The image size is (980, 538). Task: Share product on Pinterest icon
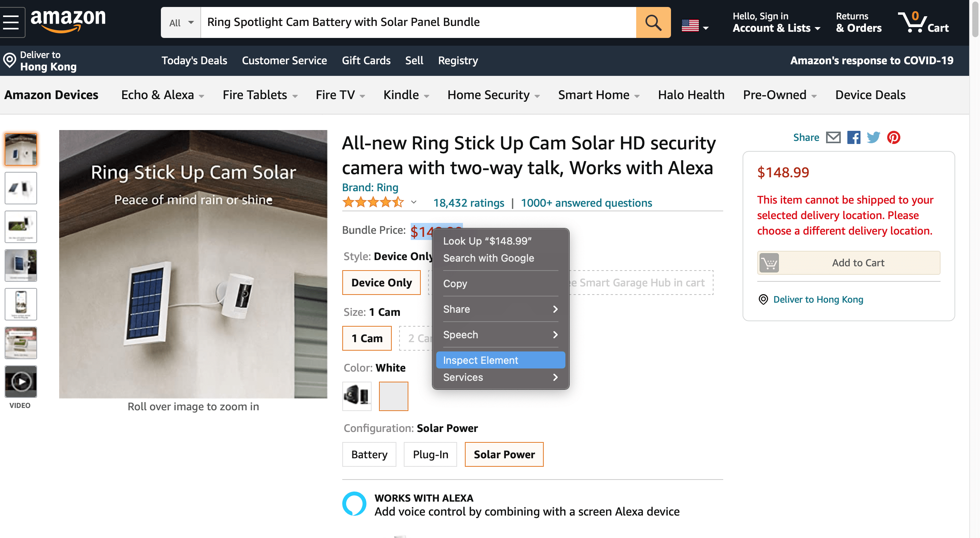pos(893,137)
